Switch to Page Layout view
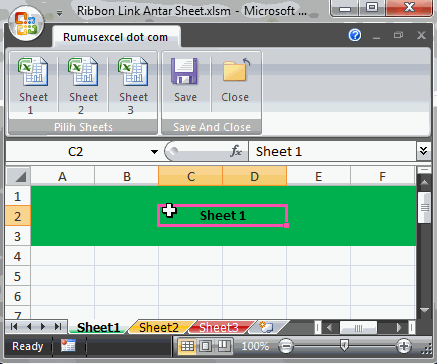The height and width of the screenshot is (364, 437). click(206, 346)
